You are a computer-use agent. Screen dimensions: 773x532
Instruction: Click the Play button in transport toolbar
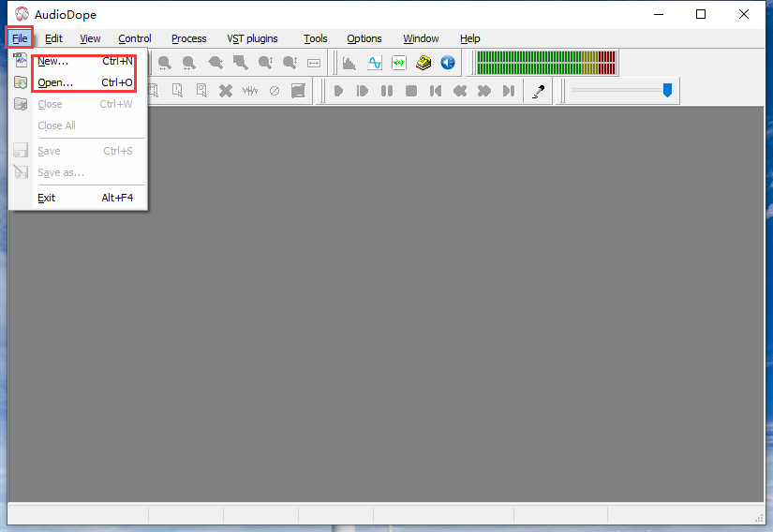pos(338,91)
